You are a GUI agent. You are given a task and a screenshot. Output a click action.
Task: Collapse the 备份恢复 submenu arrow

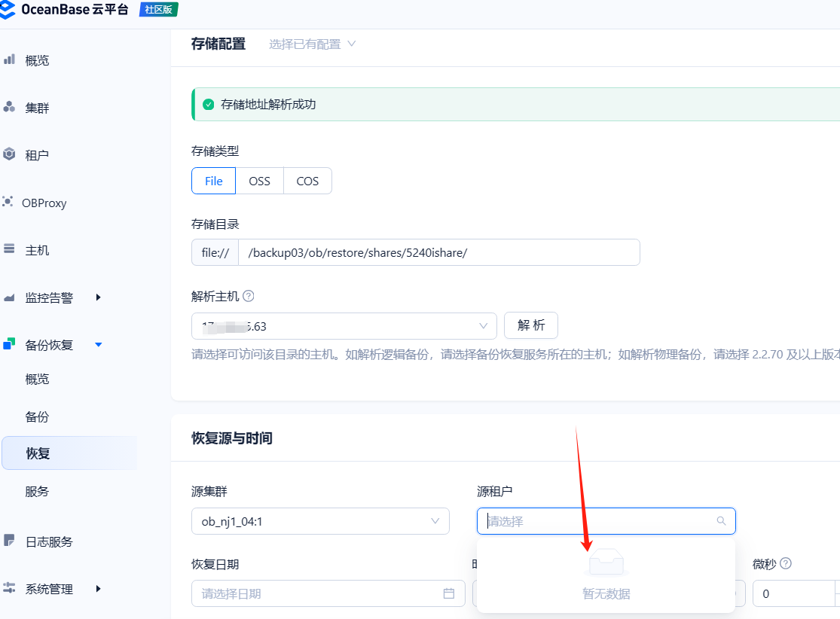coord(98,344)
